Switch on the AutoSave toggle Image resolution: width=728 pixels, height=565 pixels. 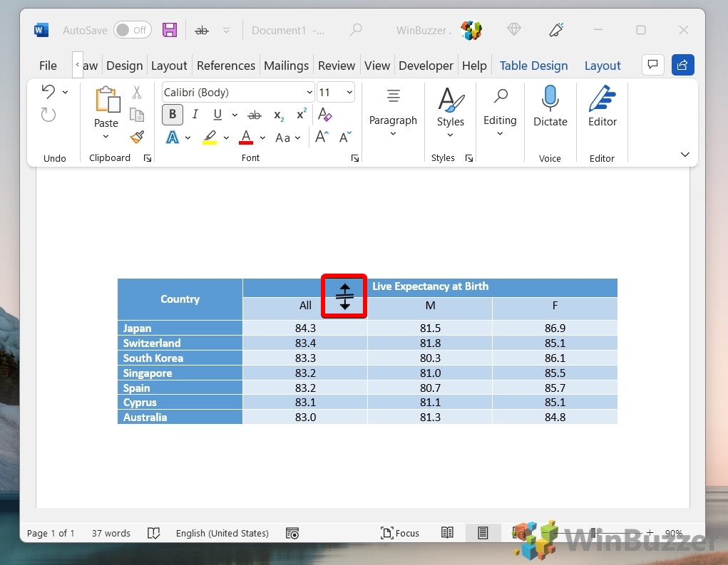point(132,30)
